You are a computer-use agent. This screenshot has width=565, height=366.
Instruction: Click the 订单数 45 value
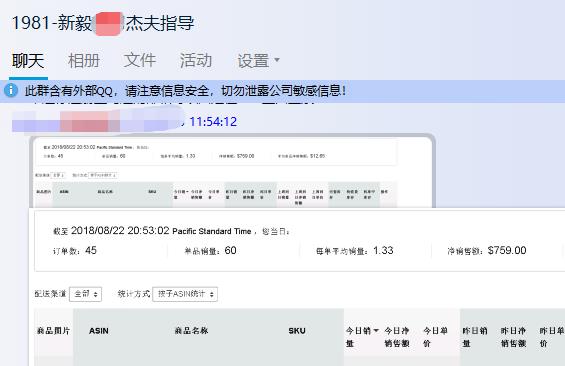tap(91, 250)
